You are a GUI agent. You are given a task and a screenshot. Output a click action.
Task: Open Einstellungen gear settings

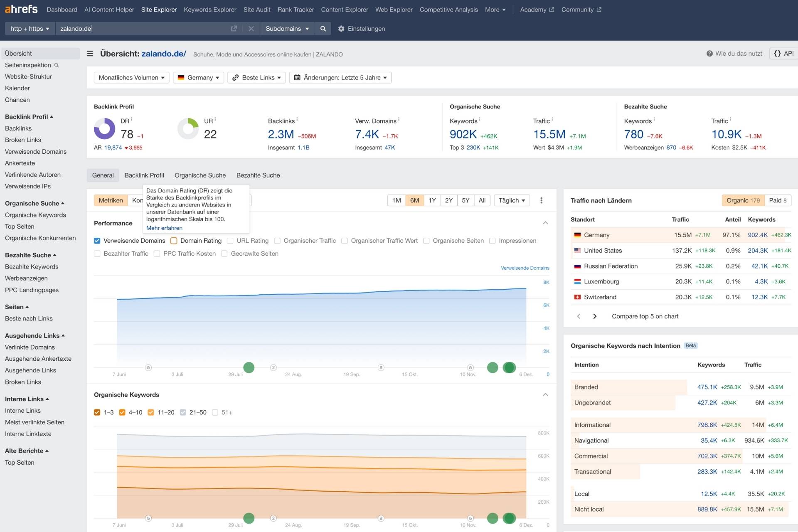[341, 29]
